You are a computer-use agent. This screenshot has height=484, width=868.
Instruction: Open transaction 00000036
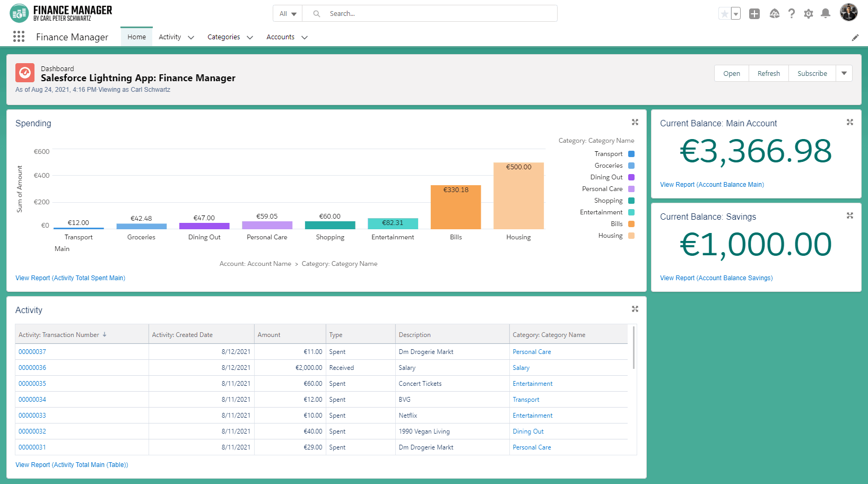coord(32,368)
